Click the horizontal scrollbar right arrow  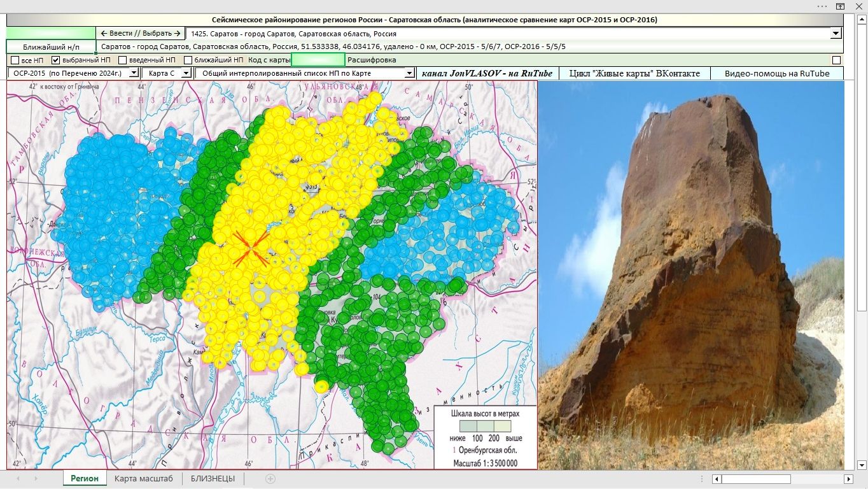848,479
